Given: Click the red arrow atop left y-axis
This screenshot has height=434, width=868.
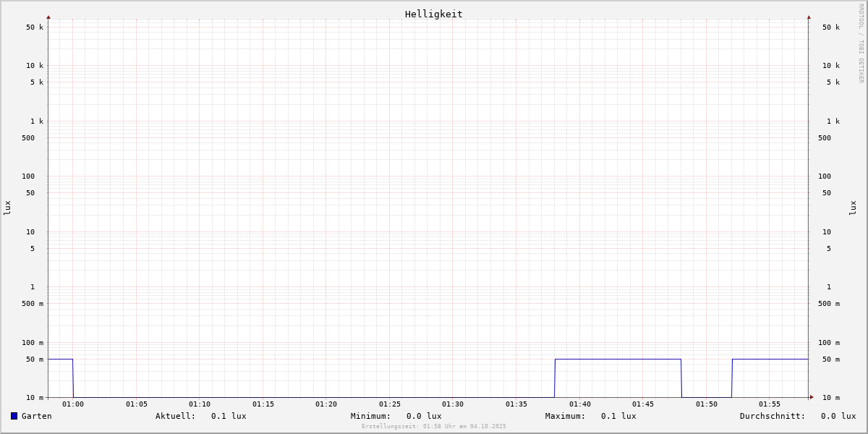Looking at the screenshot, I should pos(48,17).
